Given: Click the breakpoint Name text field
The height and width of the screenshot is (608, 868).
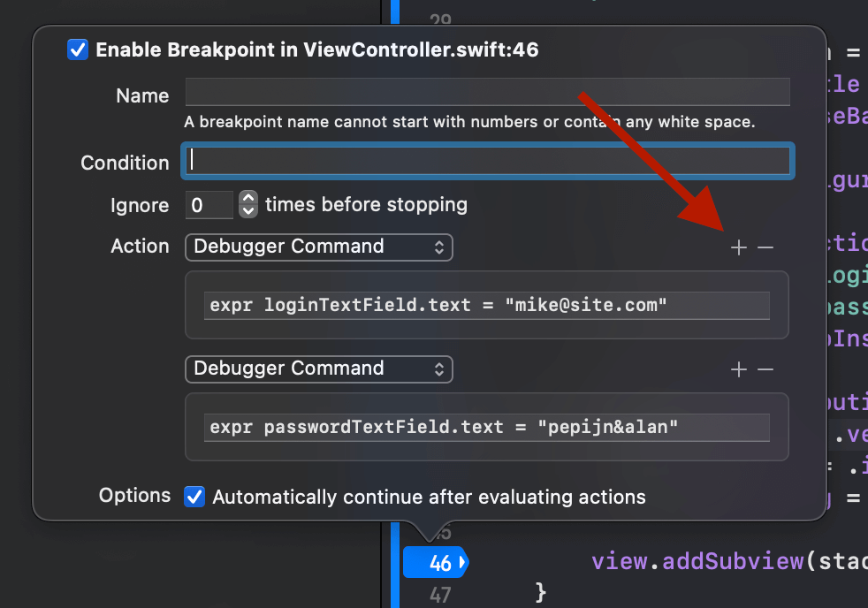Looking at the screenshot, I should (x=487, y=92).
